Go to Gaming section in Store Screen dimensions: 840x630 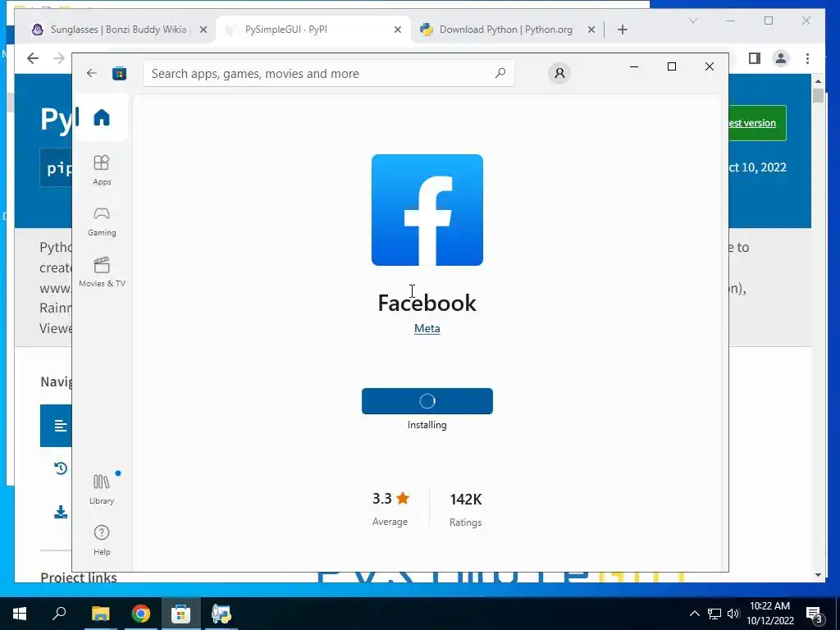point(102,221)
